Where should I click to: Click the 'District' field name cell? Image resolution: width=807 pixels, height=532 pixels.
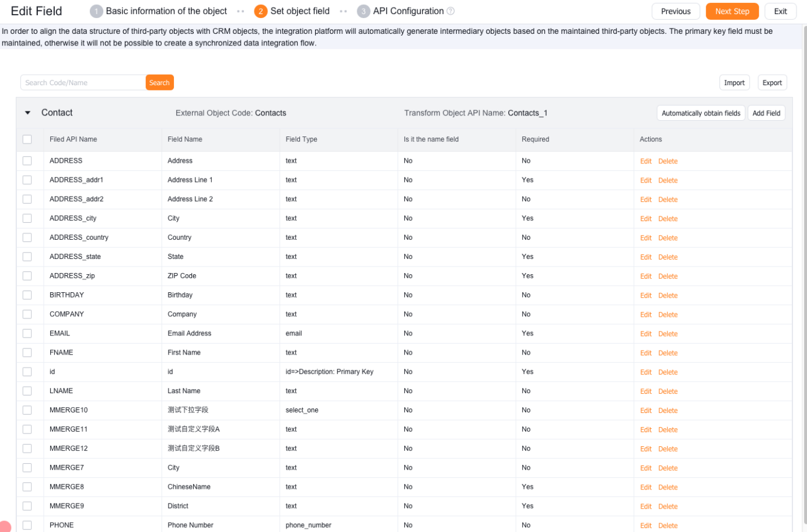(x=178, y=506)
